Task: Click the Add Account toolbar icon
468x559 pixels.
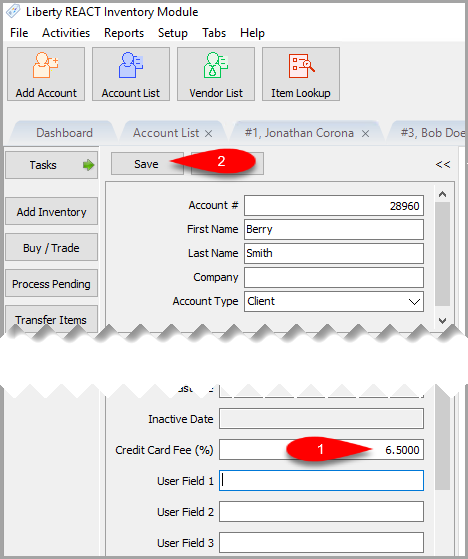Action: (x=46, y=74)
